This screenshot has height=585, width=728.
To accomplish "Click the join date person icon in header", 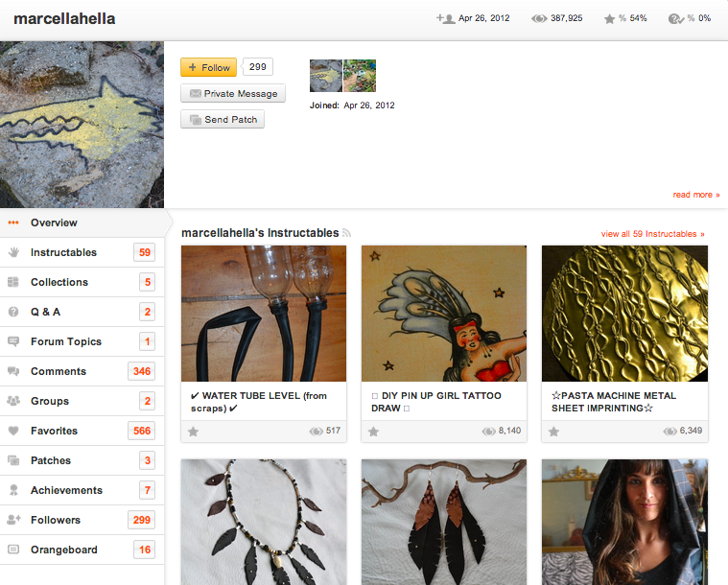I will pos(445,18).
